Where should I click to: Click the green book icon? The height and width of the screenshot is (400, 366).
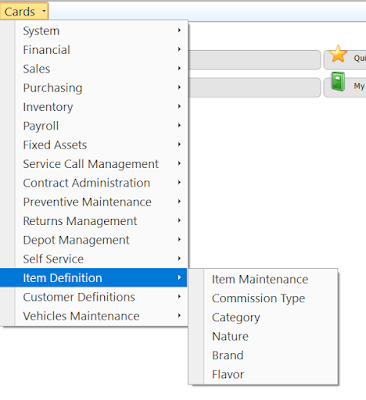pyautogui.click(x=338, y=82)
